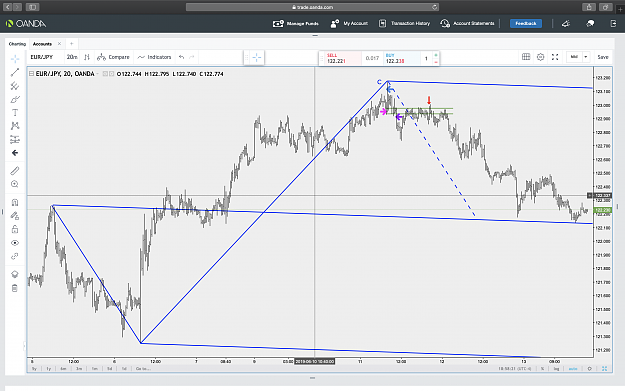The height and width of the screenshot is (391, 625).
Task: Open Transaction History
Action: pyautogui.click(x=405, y=24)
